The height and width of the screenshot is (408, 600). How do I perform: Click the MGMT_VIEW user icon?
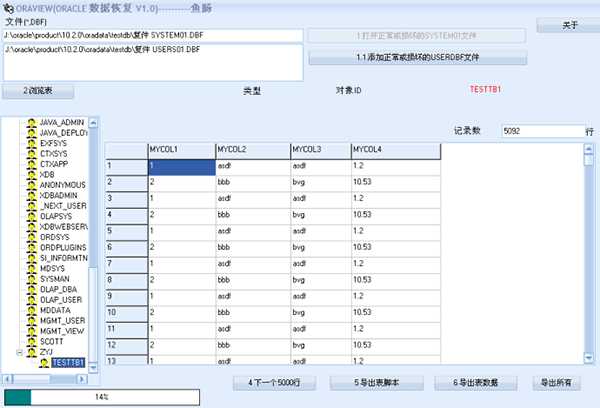point(32,331)
